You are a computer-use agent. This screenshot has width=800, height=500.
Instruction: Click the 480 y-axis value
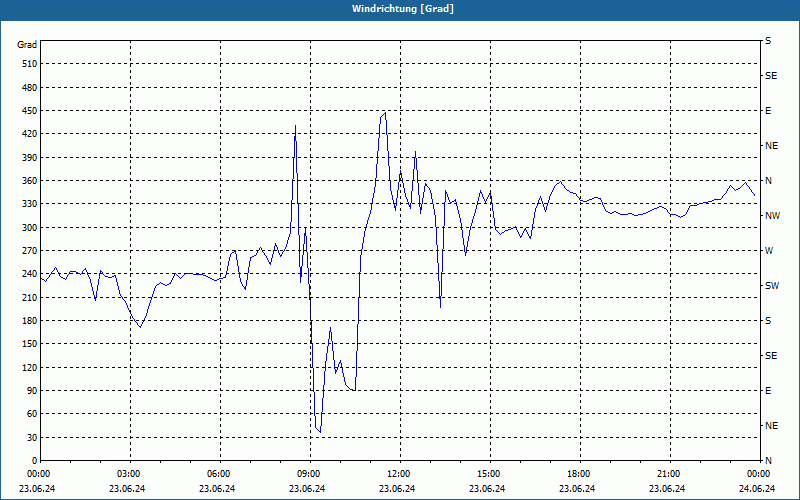30,88
